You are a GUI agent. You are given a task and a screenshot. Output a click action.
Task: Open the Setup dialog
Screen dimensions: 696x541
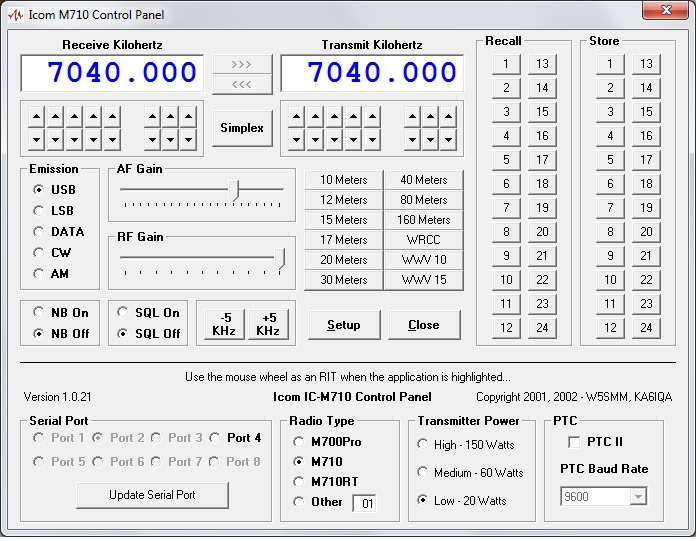coord(344,325)
